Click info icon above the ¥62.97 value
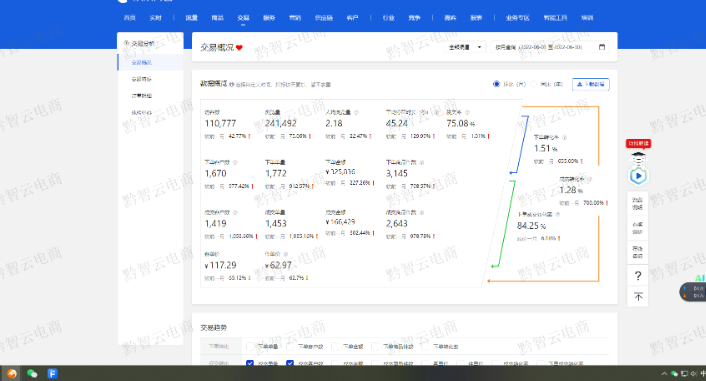Image resolution: width=706 pixels, height=381 pixels. (x=286, y=254)
